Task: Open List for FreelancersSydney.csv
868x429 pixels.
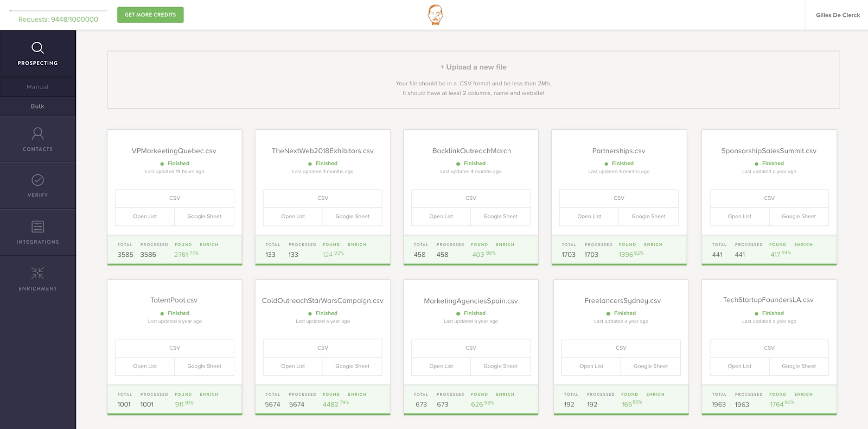Action: point(591,367)
